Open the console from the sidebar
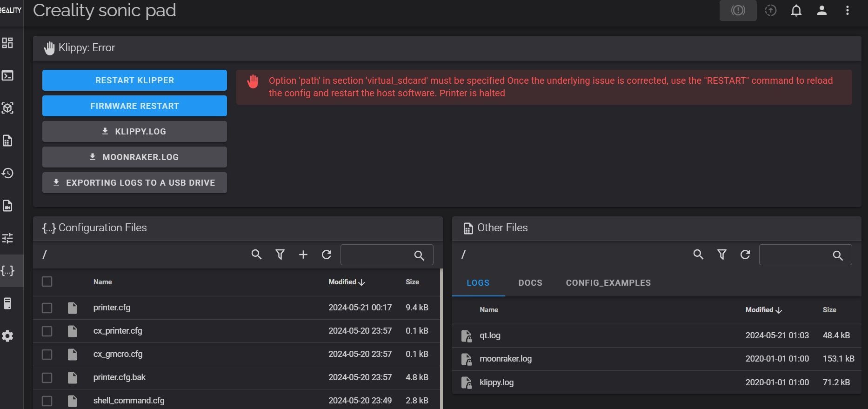Screen dimensions: 868x409 click(7, 75)
